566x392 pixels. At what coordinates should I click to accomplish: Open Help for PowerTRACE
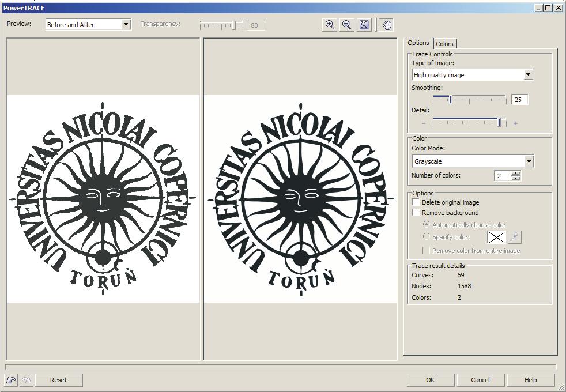531,380
